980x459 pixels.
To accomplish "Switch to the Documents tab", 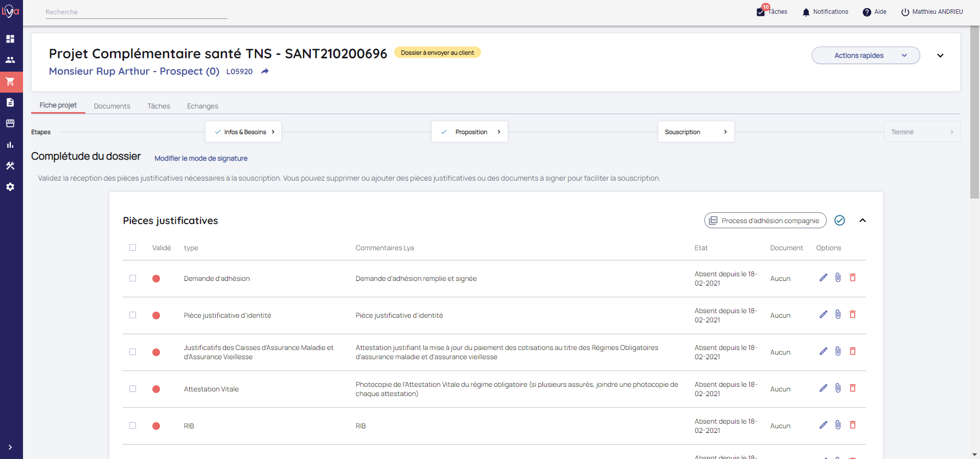I will (112, 106).
